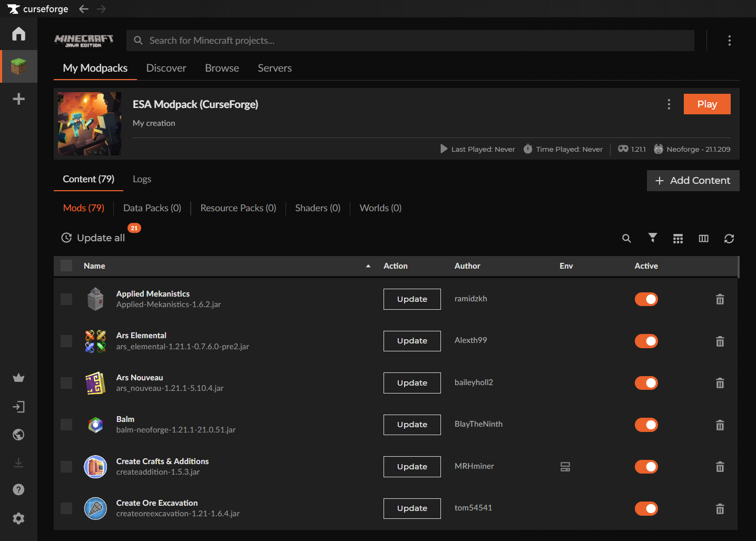Click the plus icon in the sidebar
756x541 pixels.
pos(18,99)
